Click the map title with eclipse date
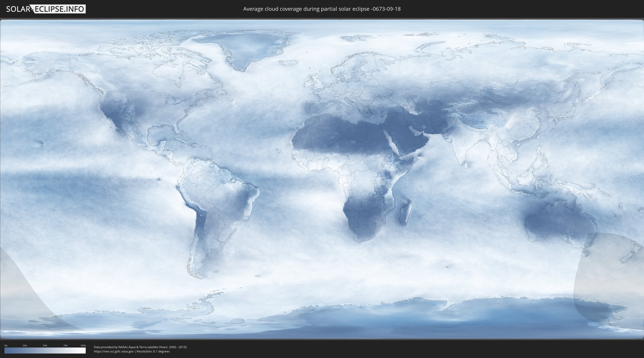This screenshot has height=358, width=644. (x=322, y=9)
